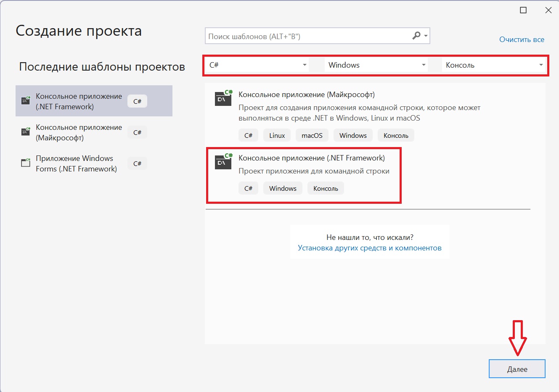Click the Очистить все link
Image resolution: width=559 pixels, height=392 pixels.
(522, 39)
